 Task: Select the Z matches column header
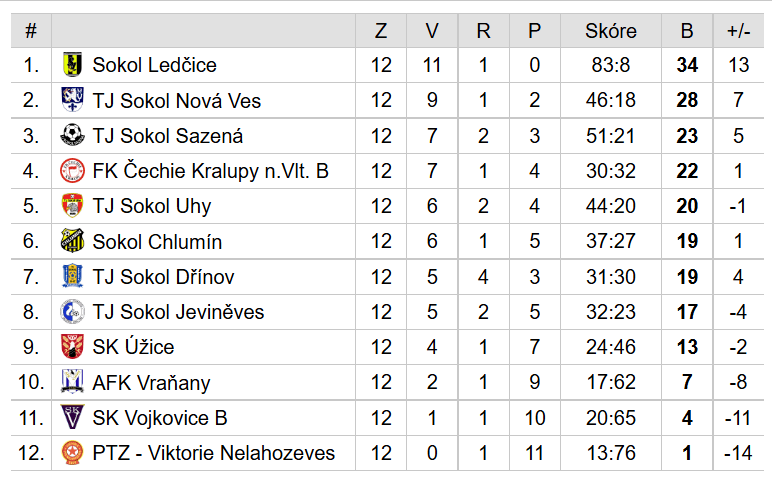pos(381,31)
